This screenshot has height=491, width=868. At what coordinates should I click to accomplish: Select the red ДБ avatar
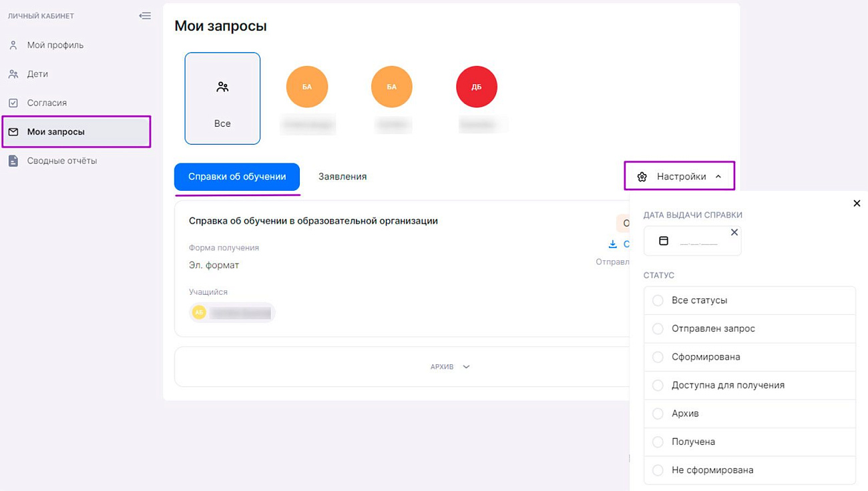[x=477, y=87]
